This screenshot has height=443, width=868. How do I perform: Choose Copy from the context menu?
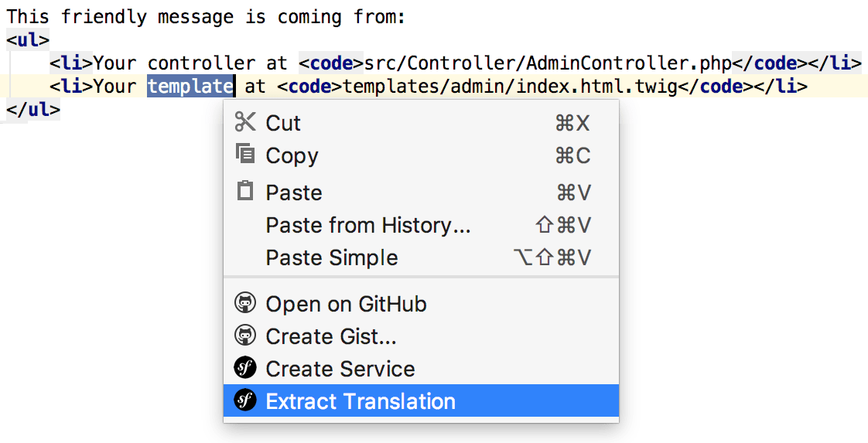click(x=421, y=155)
